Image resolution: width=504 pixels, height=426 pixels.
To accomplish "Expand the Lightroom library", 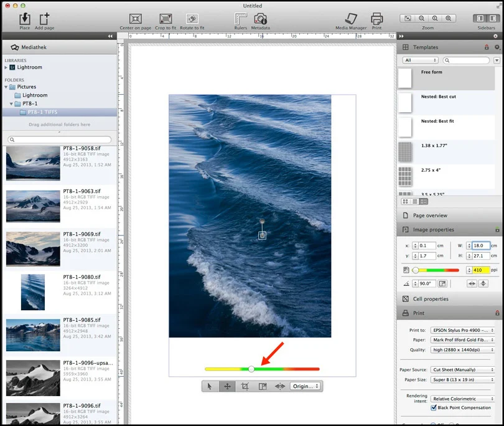I will pos(6,67).
